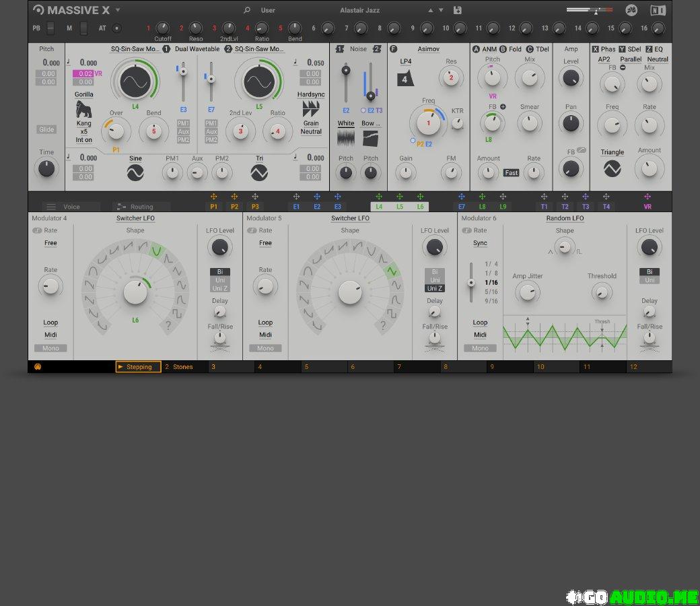Toggle the Fast rate switch in insert effect
Image resolution: width=700 pixels, height=606 pixels.
[x=511, y=173]
